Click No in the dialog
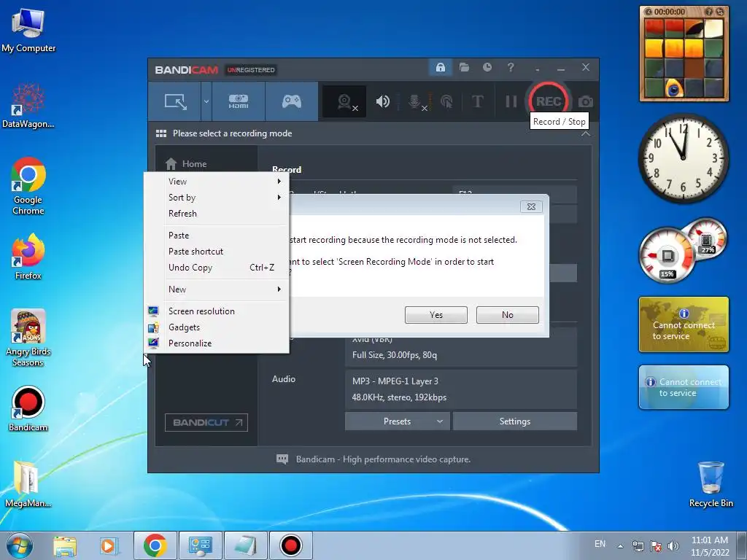 pos(508,315)
